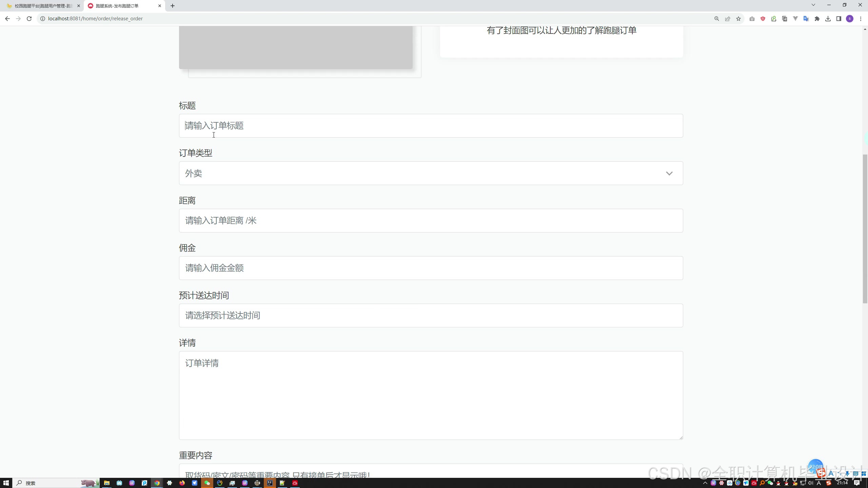Toggle the browser side panel
Screen dimensions: 868x488
[839, 19]
